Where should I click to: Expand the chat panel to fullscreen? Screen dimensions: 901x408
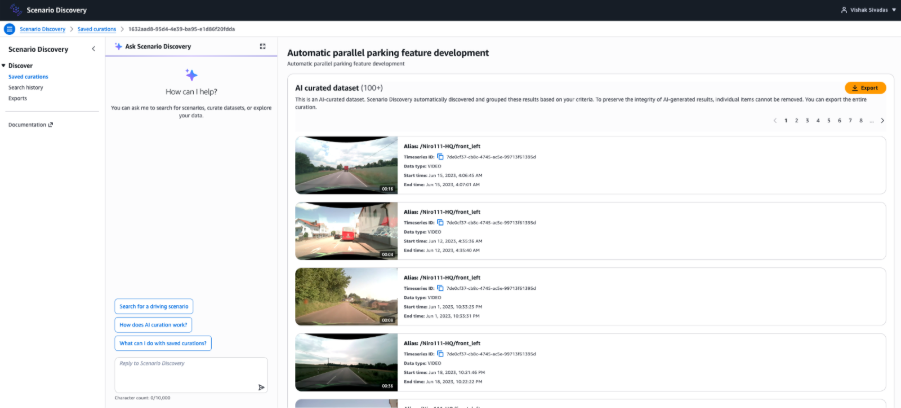tap(263, 47)
